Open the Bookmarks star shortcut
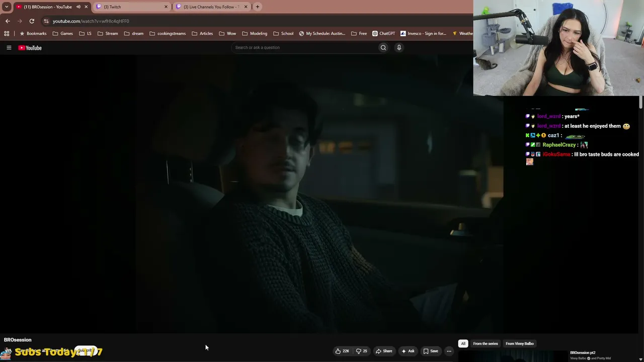Image resolution: width=644 pixels, height=362 pixels. point(33,34)
